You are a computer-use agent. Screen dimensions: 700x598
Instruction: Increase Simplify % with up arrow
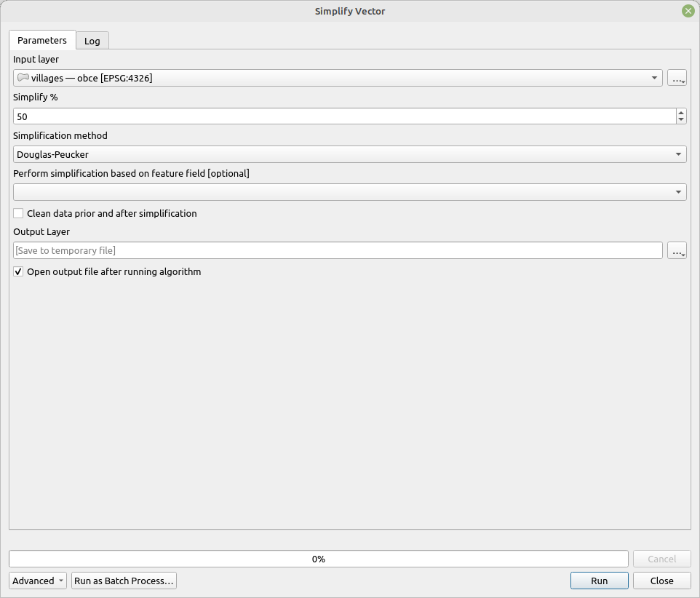coord(681,113)
